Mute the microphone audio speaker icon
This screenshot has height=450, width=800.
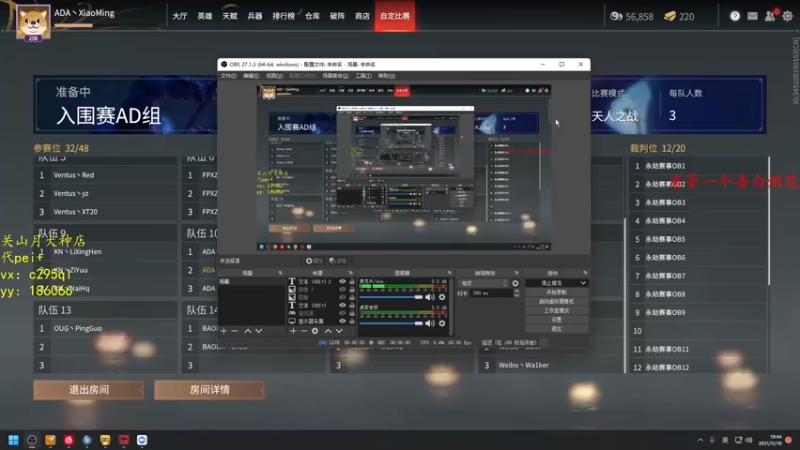click(430, 297)
